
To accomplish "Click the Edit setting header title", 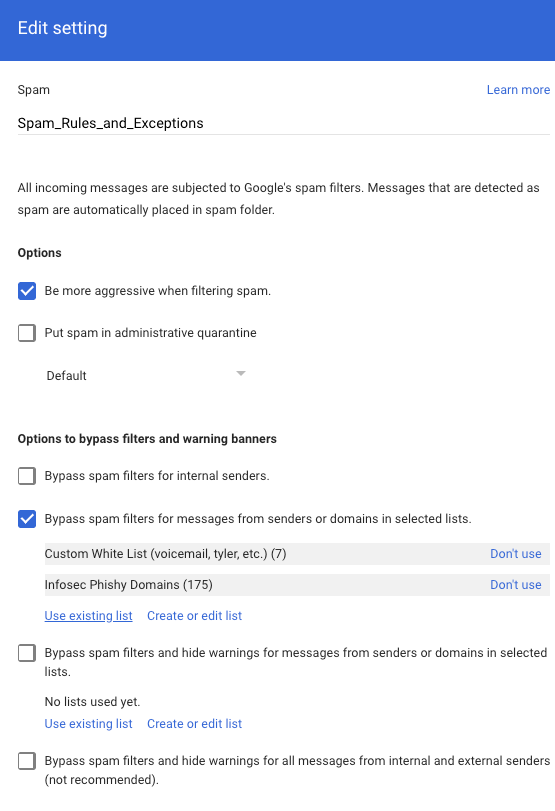I will tap(63, 28).
